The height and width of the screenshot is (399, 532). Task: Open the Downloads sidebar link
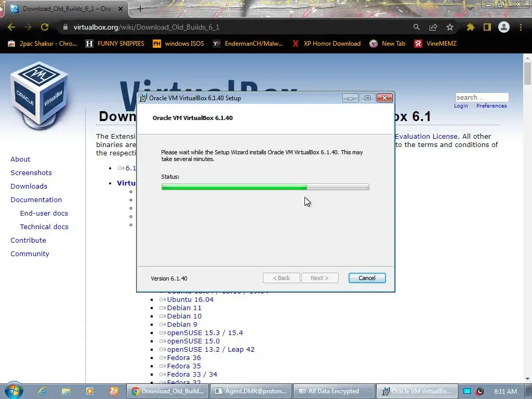point(29,187)
